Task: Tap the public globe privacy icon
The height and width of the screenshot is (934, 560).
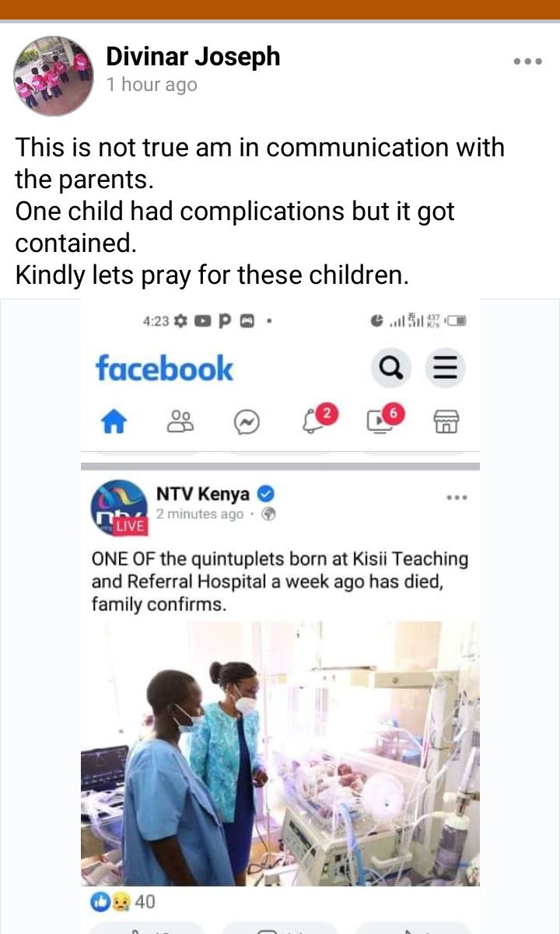Action: (x=268, y=514)
